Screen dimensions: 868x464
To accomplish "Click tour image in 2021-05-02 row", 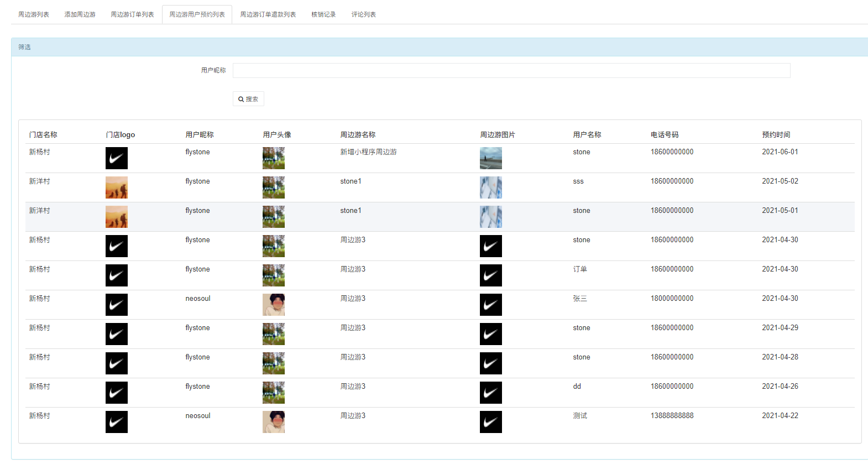I will 491,187.
